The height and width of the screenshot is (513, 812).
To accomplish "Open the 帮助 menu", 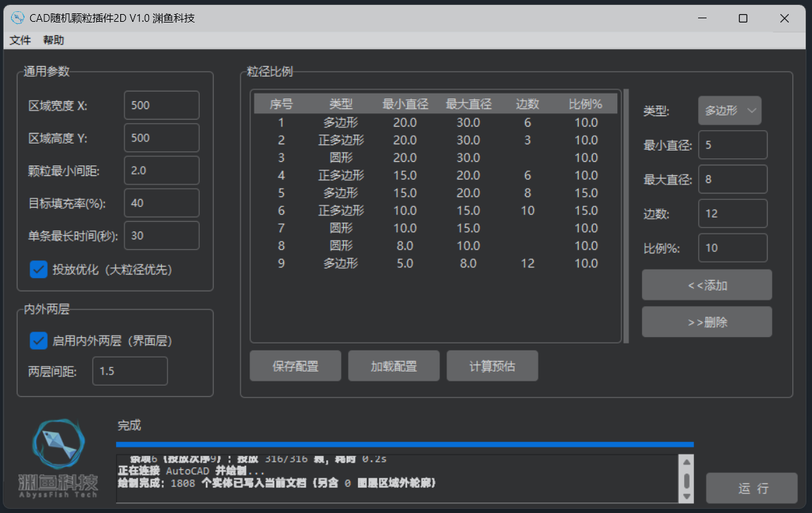I will pos(53,40).
